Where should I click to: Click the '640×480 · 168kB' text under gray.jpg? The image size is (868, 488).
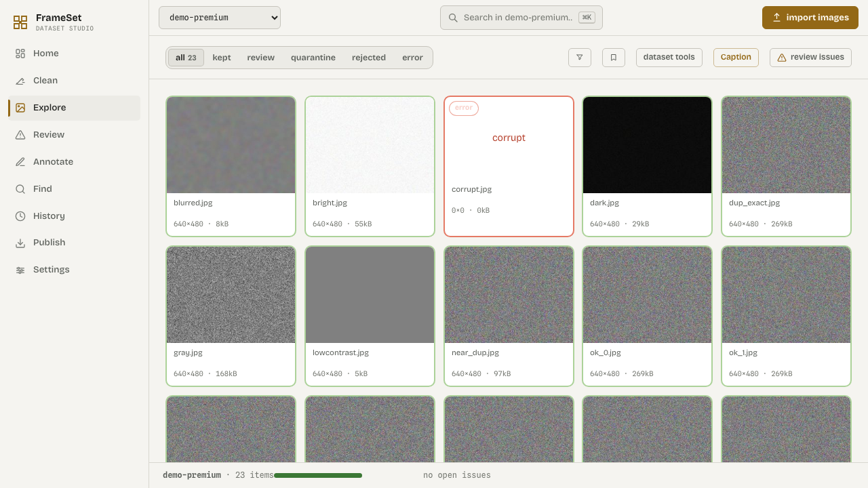205,374
